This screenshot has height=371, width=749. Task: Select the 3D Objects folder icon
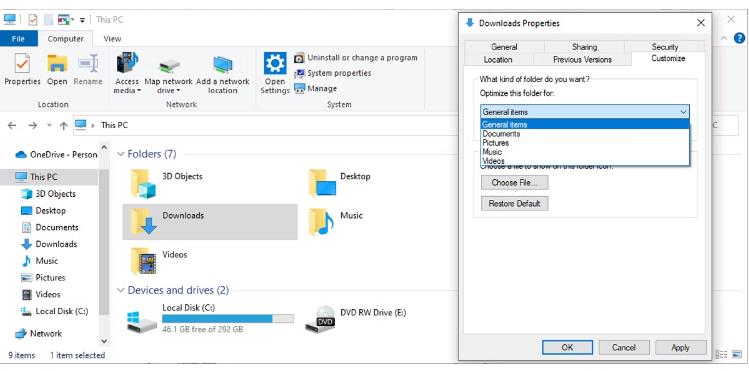click(143, 183)
